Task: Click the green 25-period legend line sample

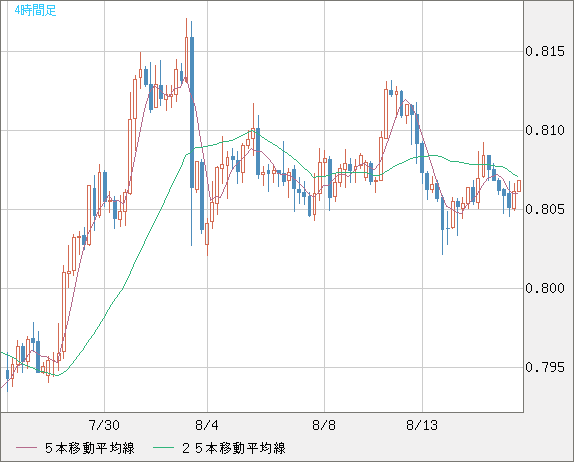Action: pyautogui.click(x=163, y=448)
